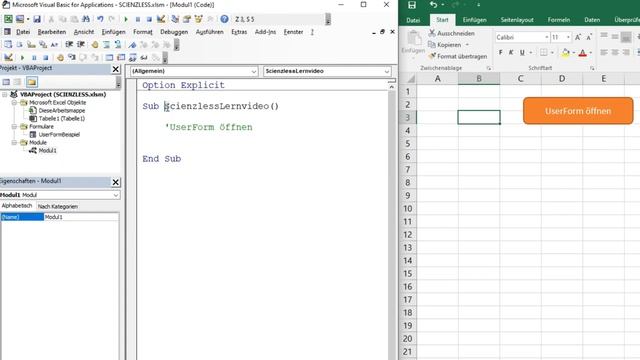Select UserFormBeispiel in project tree
Viewport: 640px width, 360px height.
[59, 134]
